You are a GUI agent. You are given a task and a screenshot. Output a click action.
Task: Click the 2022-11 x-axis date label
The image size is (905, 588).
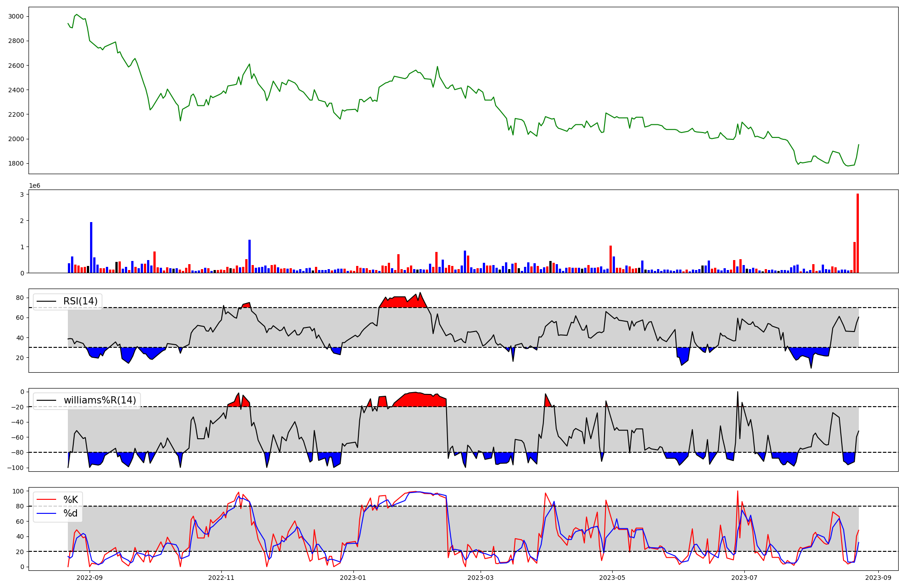click(x=221, y=578)
